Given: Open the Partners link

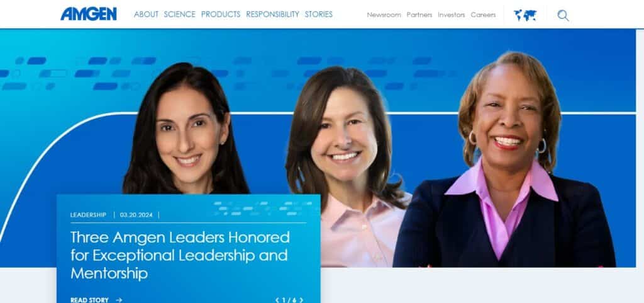Looking at the screenshot, I should pos(419,14).
